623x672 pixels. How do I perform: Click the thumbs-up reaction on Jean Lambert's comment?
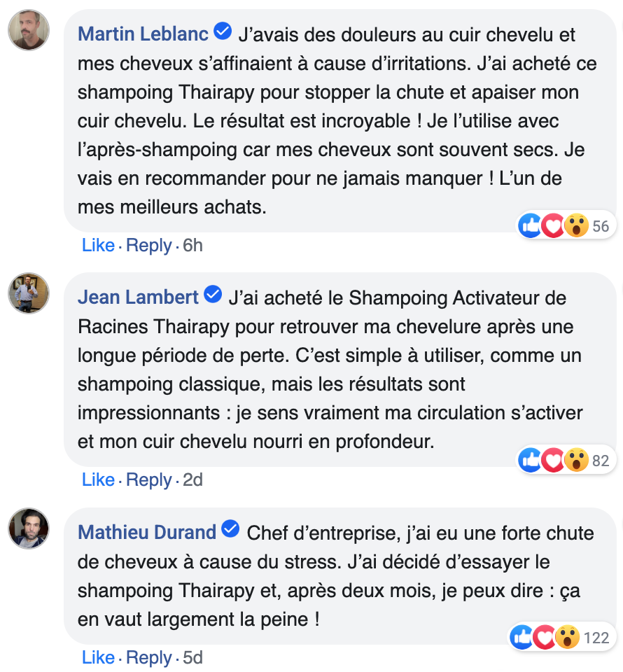pyautogui.click(x=530, y=460)
